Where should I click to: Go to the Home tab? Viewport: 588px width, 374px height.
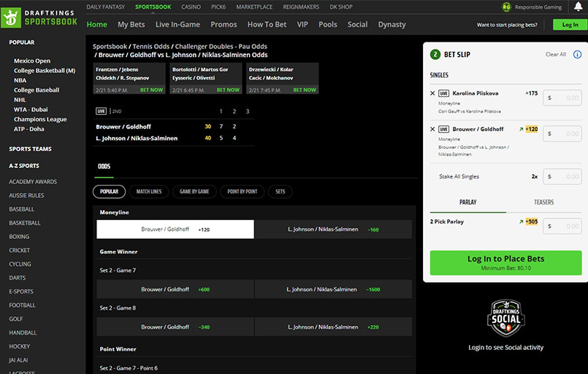pos(96,24)
